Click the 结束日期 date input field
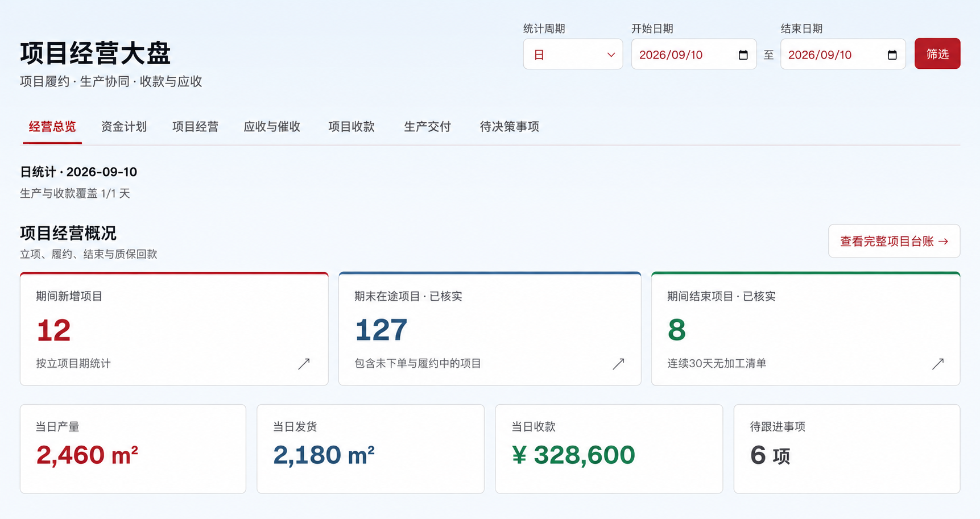Screen dimensions: 980x519 (843, 55)
